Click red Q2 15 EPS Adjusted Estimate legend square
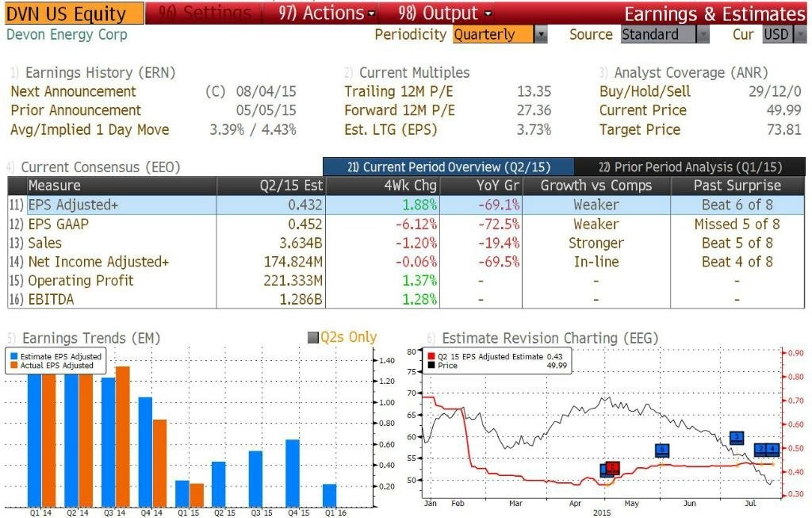Image resolution: width=812 pixels, height=518 pixels. pyautogui.click(x=431, y=356)
